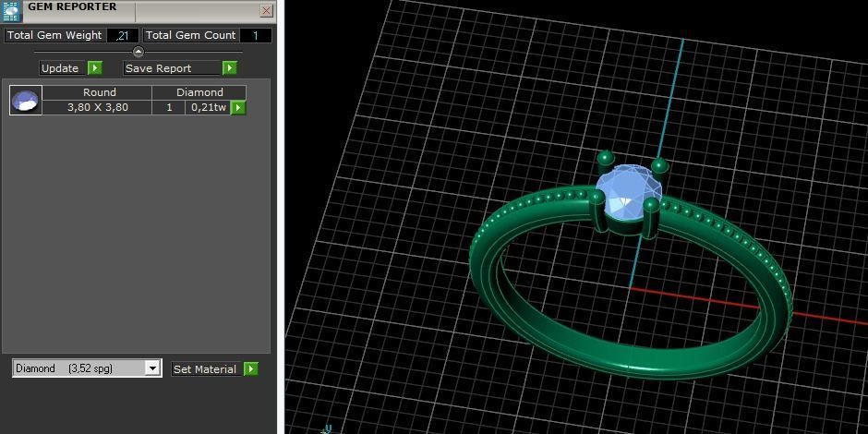Click the Total Gem Count label
This screenshot has height=434, width=868.
point(190,35)
